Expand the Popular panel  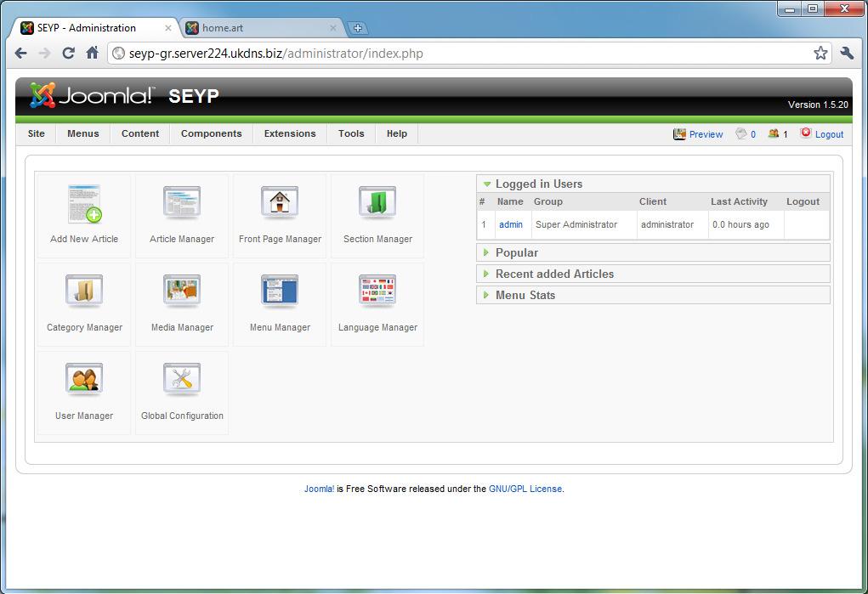pos(486,252)
